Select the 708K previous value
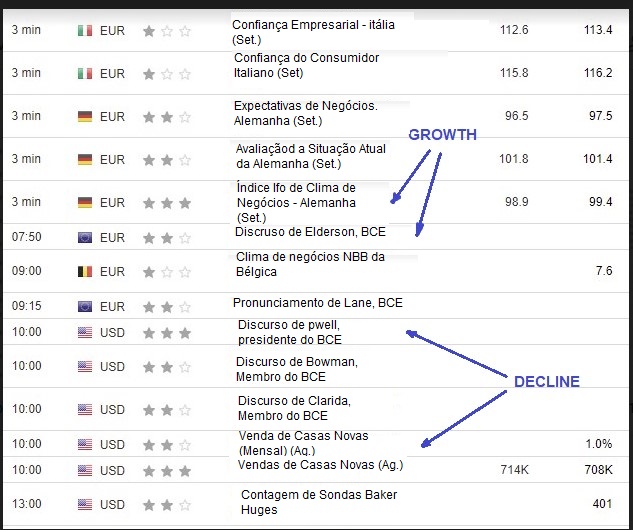Image resolution: width=633 pixels, height=530 pixels. pyautogui.click(x=598, y=470)
